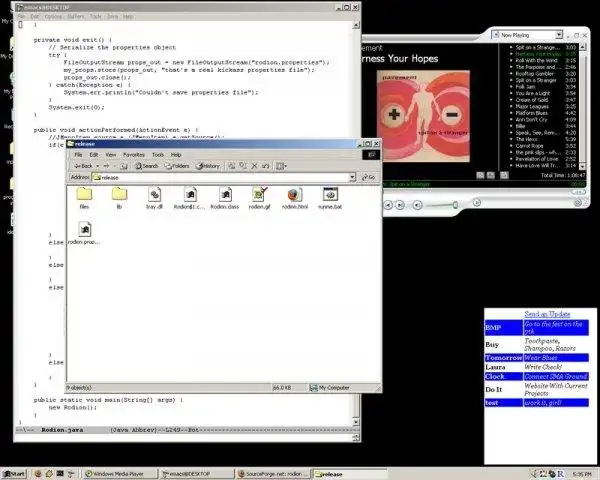The width and height of the screenshot is (600, 480).
Task: Select 'Carrot Rope' playlist track
Action: tap(529, 146)
